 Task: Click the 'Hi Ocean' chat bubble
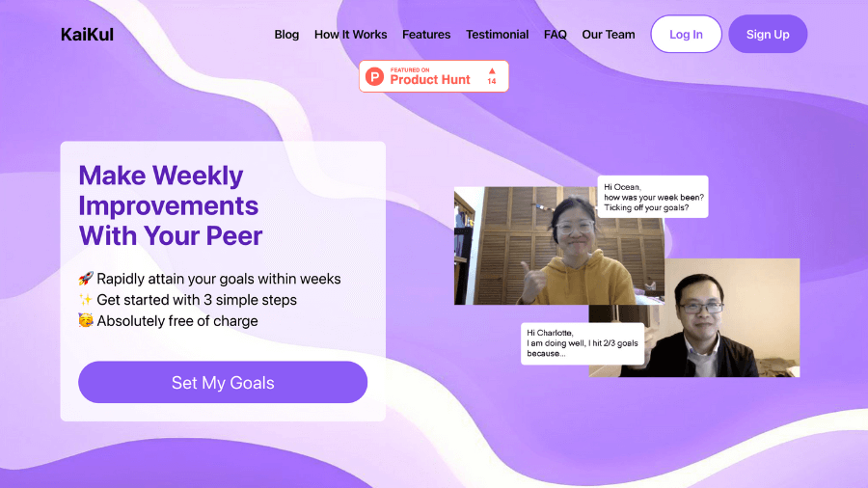(x=653, y=197)
